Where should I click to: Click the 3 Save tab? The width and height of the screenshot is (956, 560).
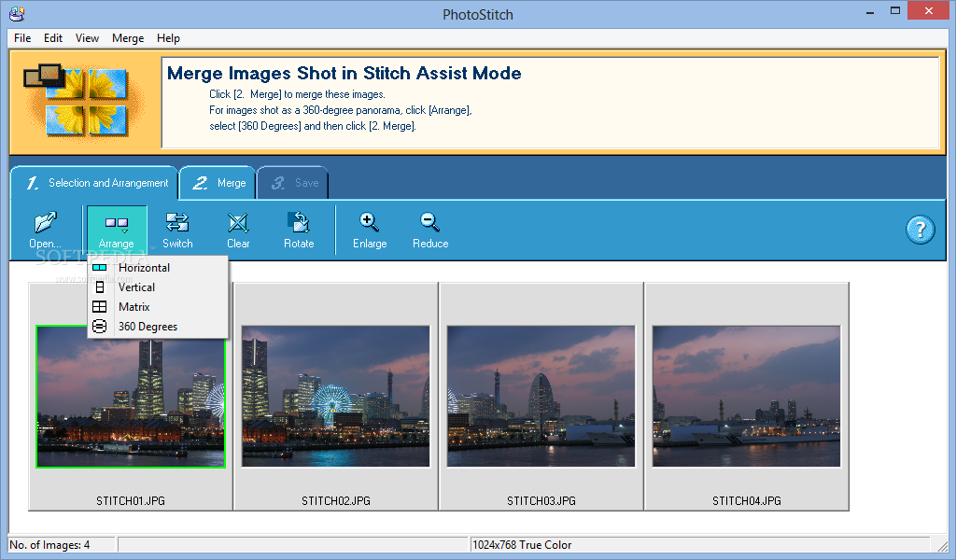click(x=293, y=183)
